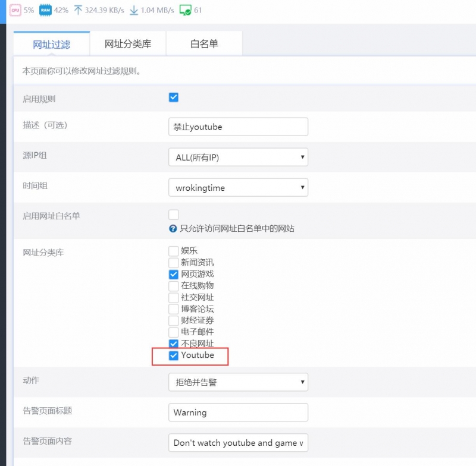Enable the 启用网址白名单 checkbox
The image size is (476, 466).
174,215
